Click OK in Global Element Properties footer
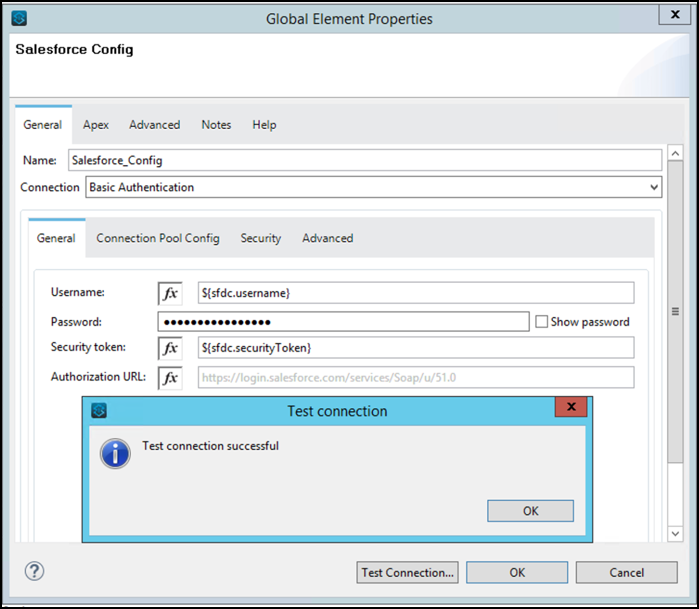 coord(517,572)
